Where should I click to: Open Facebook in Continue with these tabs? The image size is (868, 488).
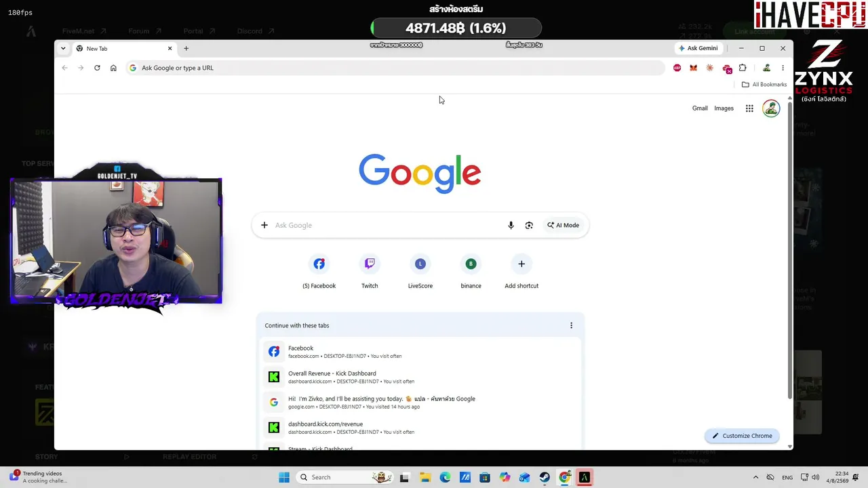420,352
